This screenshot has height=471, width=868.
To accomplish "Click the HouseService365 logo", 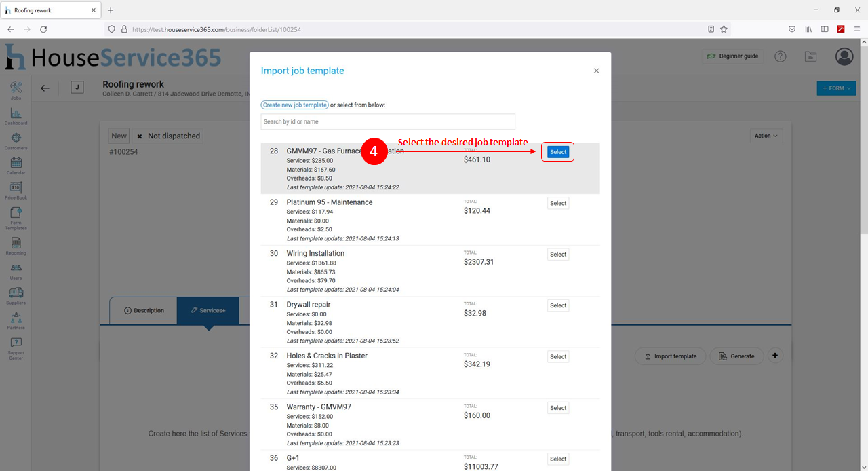I will [113, 58].
